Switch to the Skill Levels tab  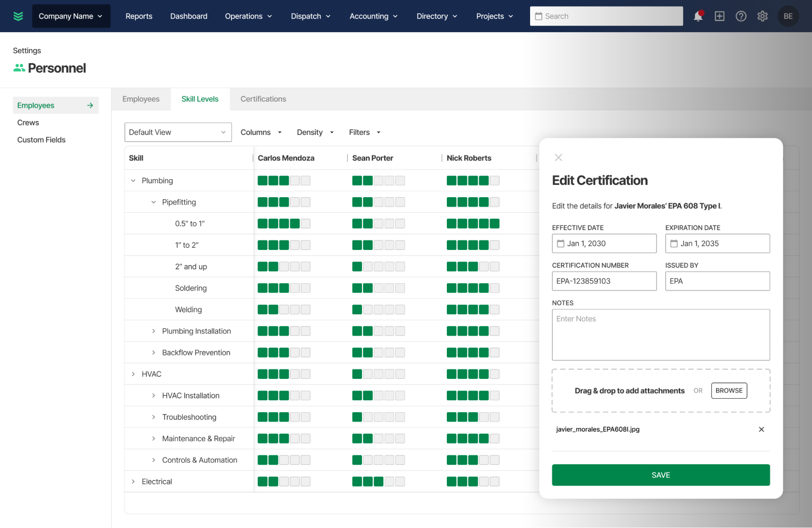pos(200,99)
